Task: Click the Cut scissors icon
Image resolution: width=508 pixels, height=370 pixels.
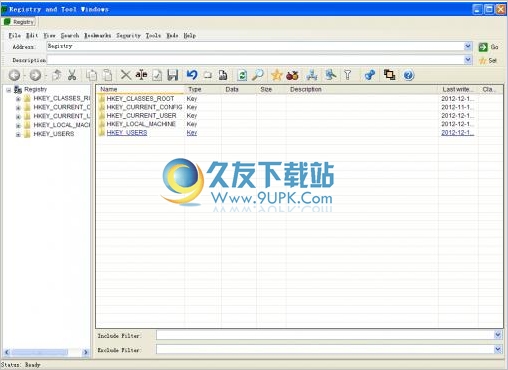Action: click(72, 75)
